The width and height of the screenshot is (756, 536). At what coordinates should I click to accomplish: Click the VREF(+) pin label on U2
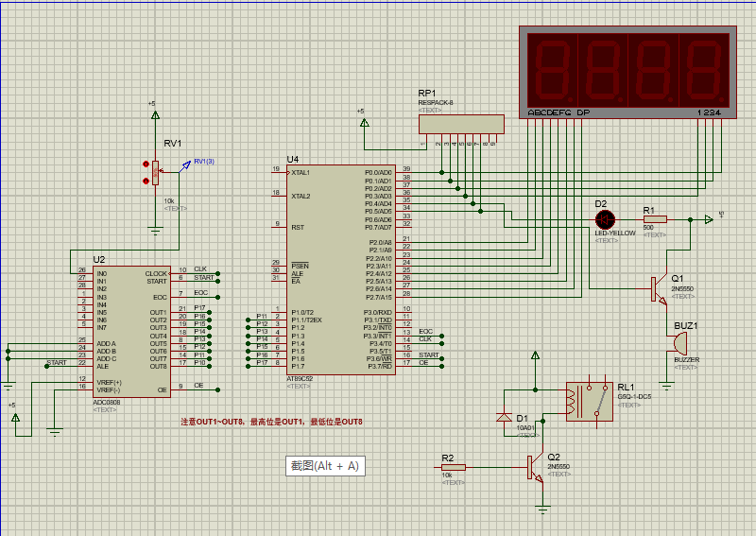110,382
